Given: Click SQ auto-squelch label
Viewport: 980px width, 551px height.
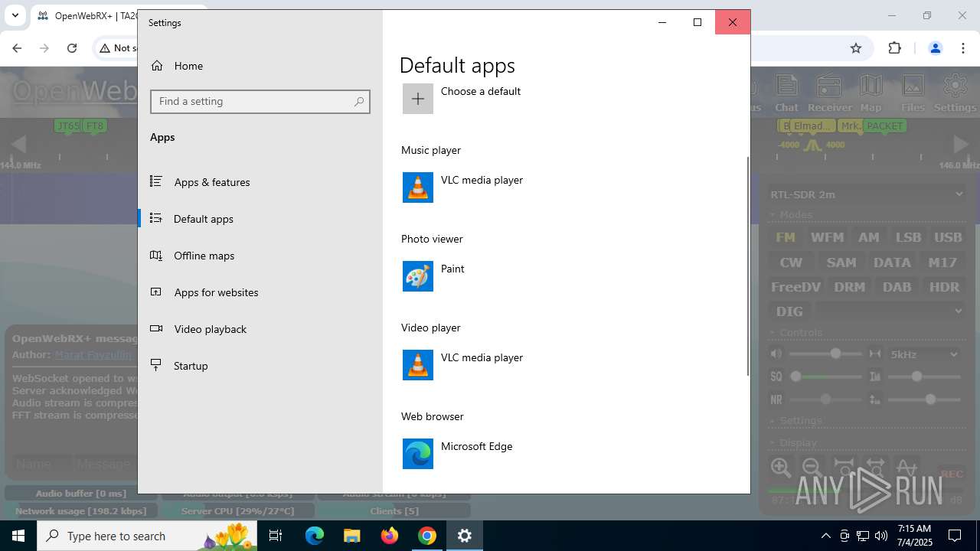Looking at the screenshot, I should click(776, 377).
